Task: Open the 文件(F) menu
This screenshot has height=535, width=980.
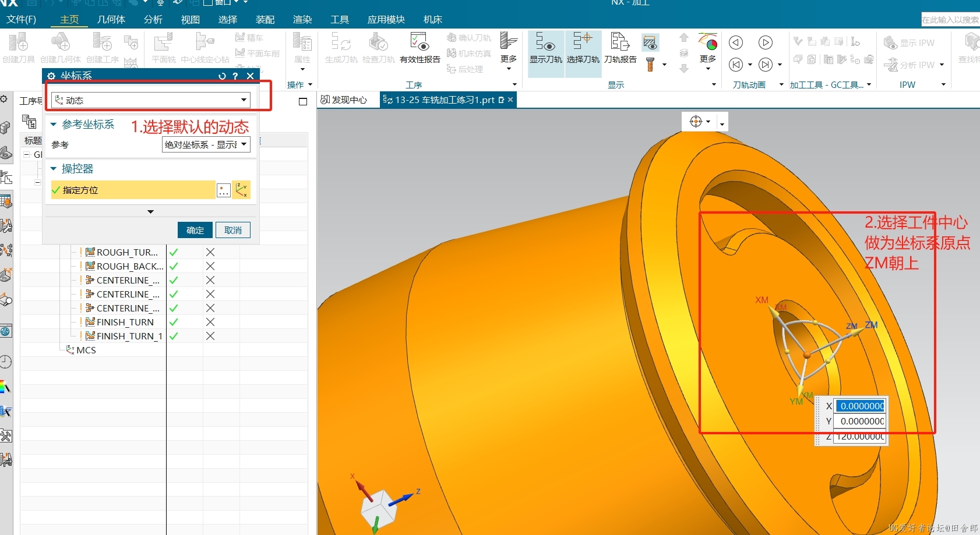Action: (x=22, y=19)
